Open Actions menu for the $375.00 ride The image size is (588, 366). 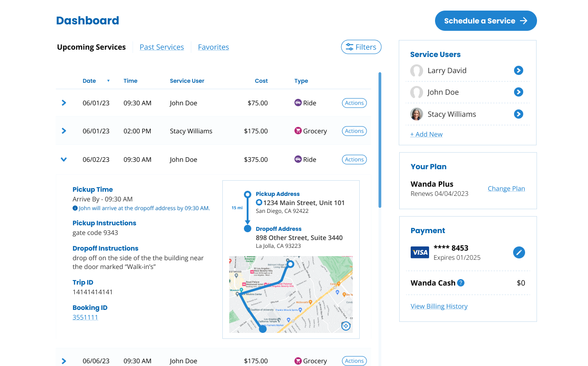coord(354,160)
